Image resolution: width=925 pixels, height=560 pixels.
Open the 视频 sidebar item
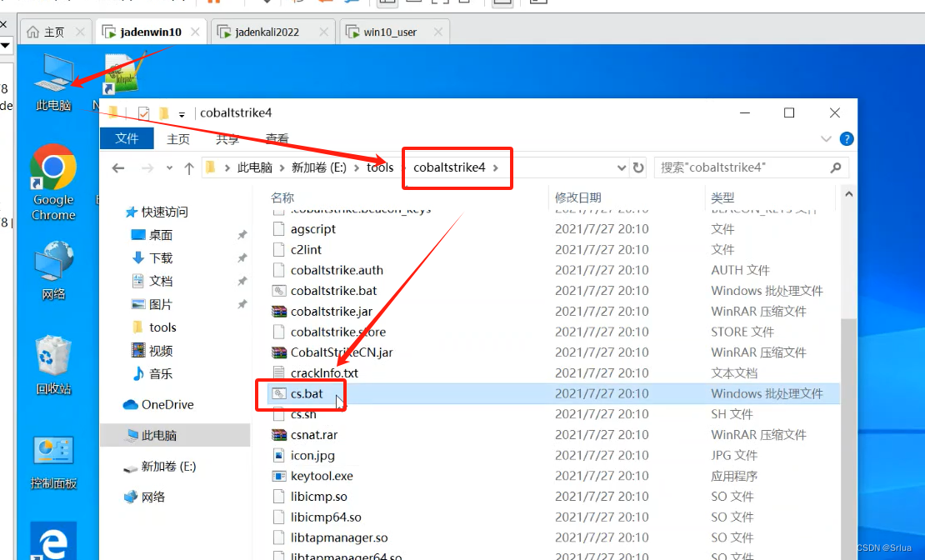152,351
